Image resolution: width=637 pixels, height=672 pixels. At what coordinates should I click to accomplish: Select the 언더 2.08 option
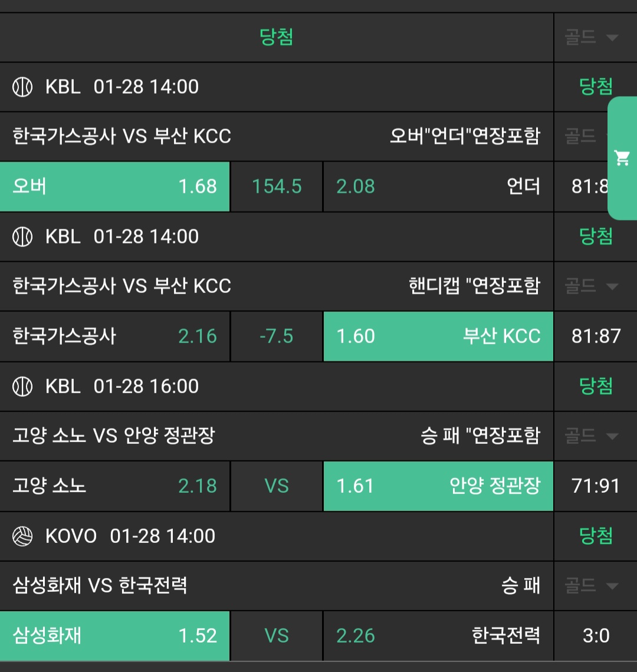[x=438, y=187]
